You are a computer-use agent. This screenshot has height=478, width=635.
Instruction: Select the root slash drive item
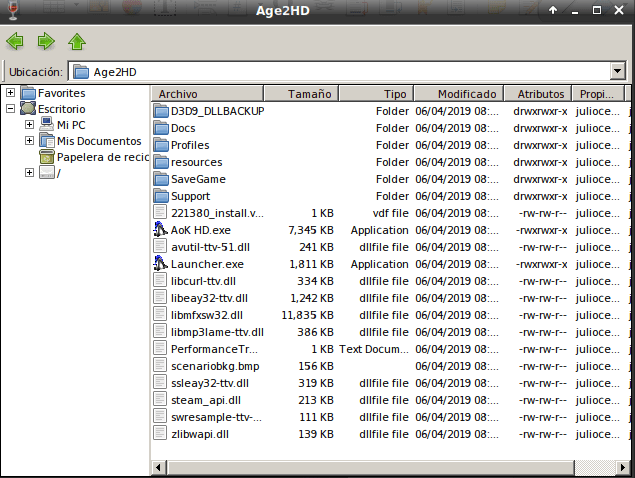click(x=59, y=173)
